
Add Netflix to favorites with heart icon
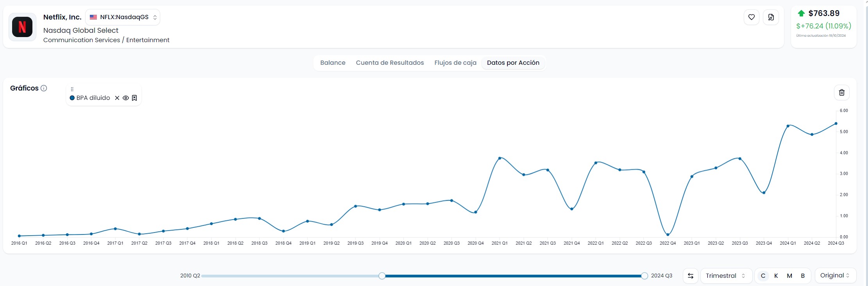point(751,17)
